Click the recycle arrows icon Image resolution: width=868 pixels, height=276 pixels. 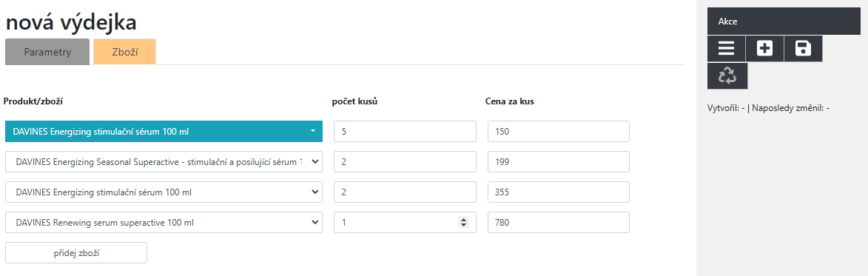(x=727, y=75)
